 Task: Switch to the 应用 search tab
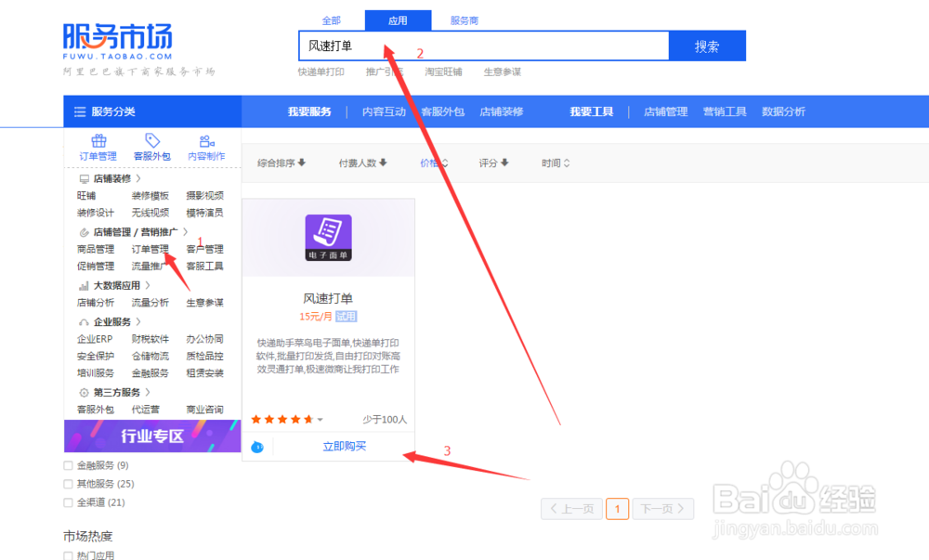pos(399,20)
